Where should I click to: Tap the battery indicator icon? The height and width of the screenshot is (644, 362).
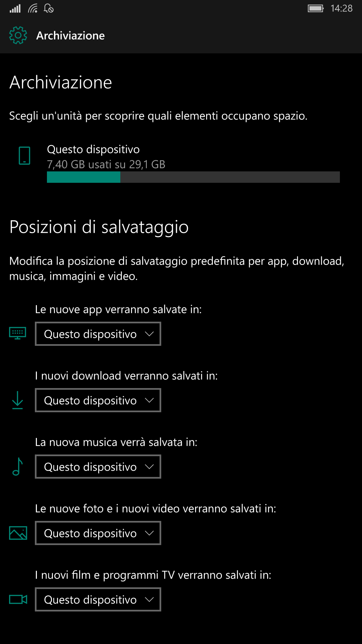click(x=316, y=8)
